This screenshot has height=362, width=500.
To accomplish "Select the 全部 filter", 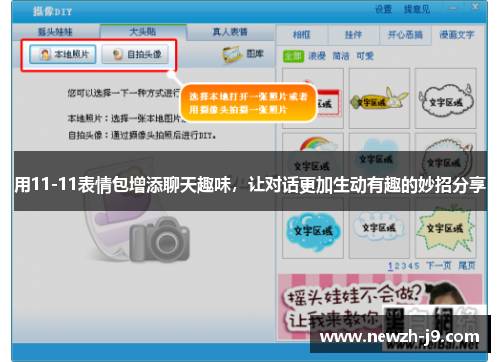I will pyautogui.click(x=293, y=56).
